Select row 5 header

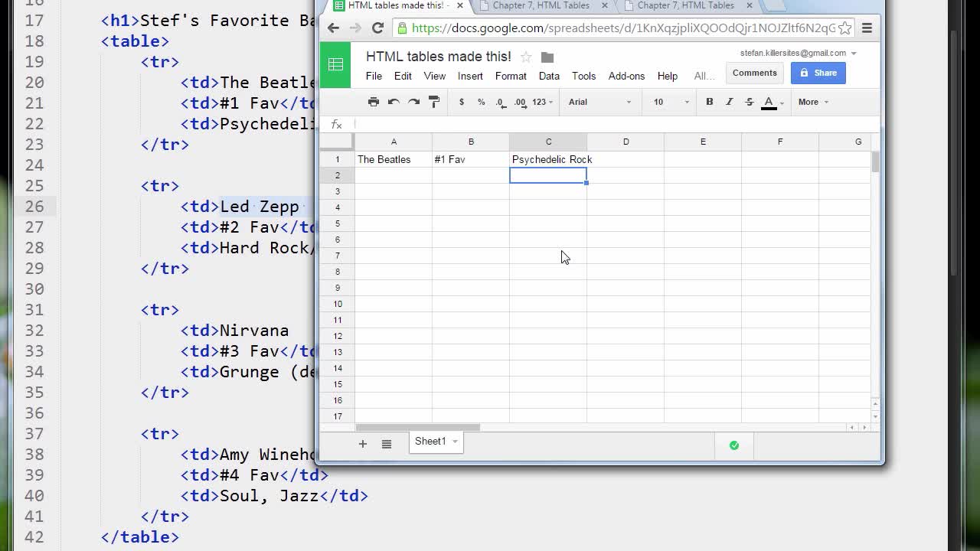[x=337, y=223]
